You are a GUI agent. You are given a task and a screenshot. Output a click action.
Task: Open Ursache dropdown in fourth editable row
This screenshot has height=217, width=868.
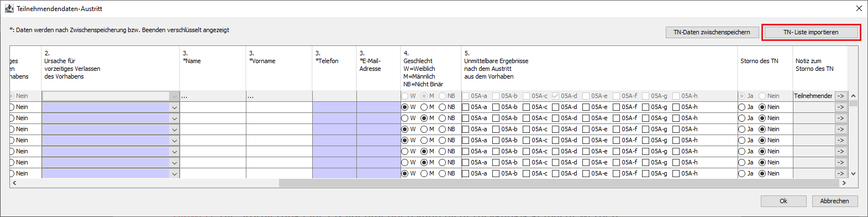(x=174, y=140)
